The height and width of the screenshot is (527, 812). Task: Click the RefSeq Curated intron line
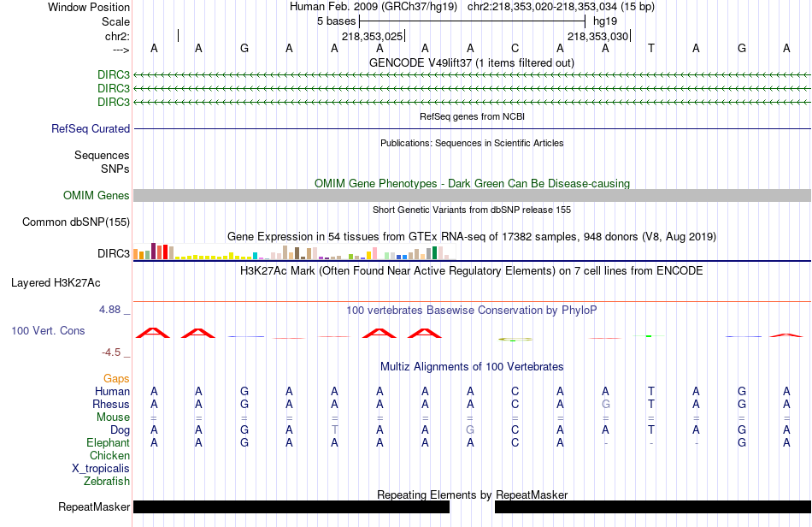[473, 128]
